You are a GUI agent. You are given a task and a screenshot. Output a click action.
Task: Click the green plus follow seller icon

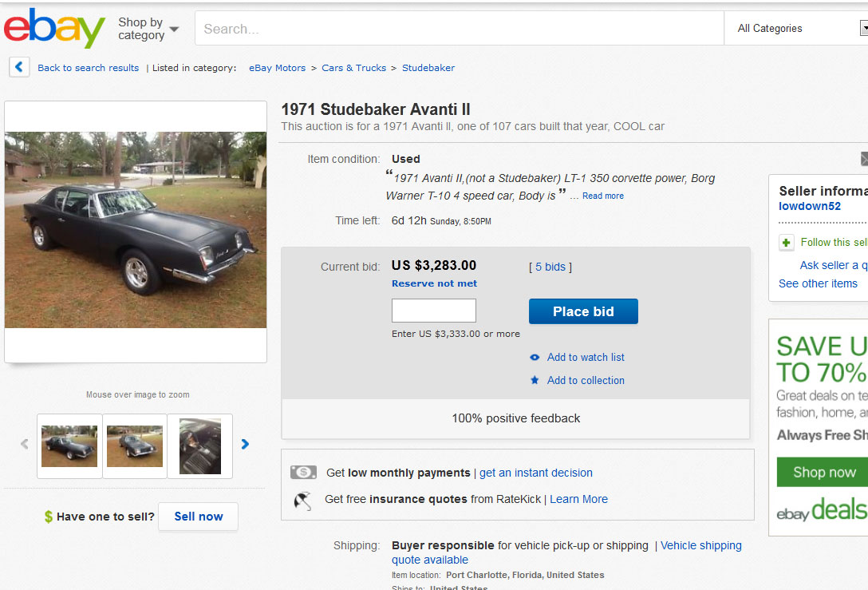[787, 243]
